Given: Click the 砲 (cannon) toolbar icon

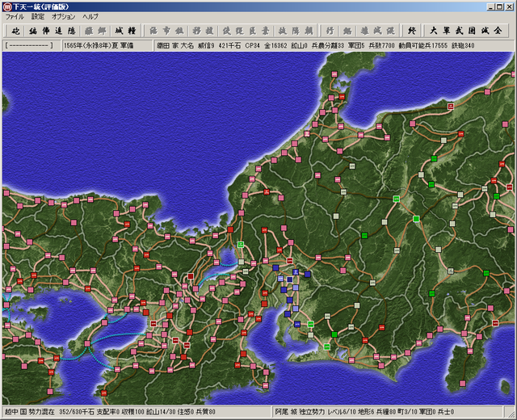Looking at the screenshot, I should coord(15,31).
